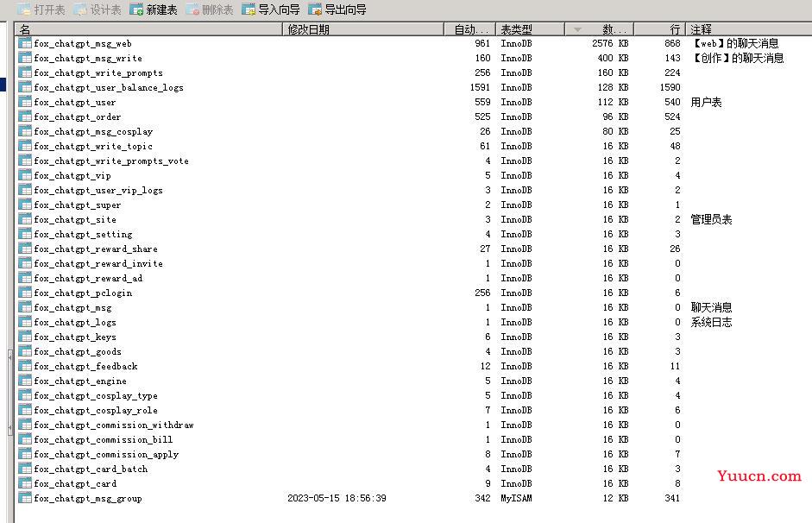This screenshot has height=523, width=812.
Task: Click the Design Table toolbar icon
Action: [x=79, y=9]
